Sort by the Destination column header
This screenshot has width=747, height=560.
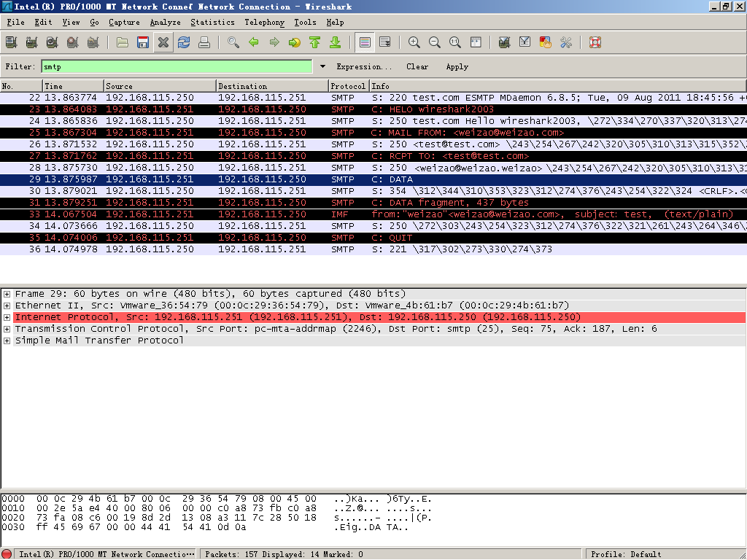tap(273, 86)
